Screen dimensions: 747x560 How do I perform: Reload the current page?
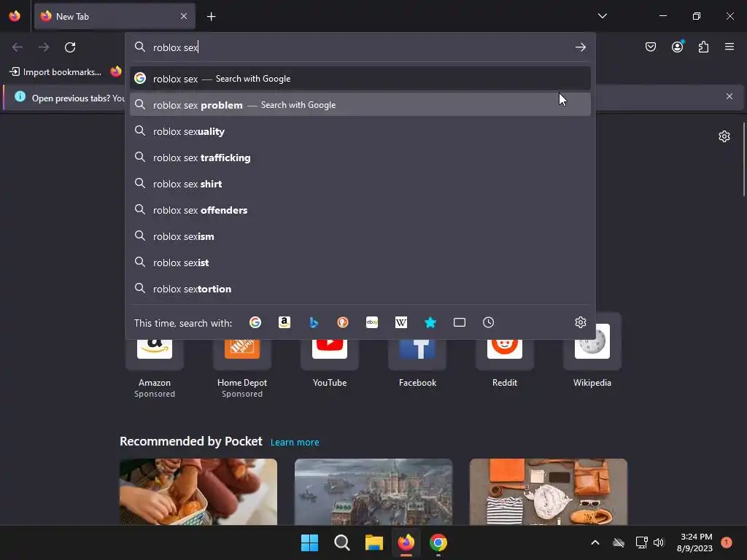coord(70,47)
